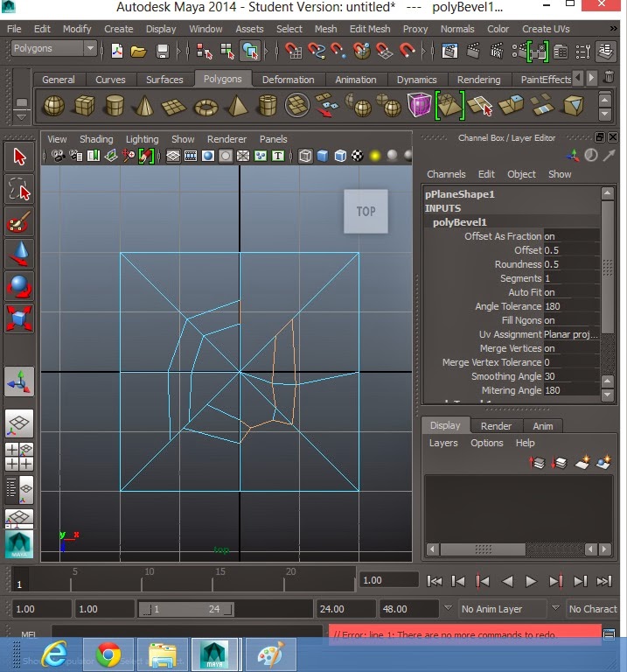Click the Show Manipulator tool
This screenshot has width=627, height=672.
tap(19, 381)
